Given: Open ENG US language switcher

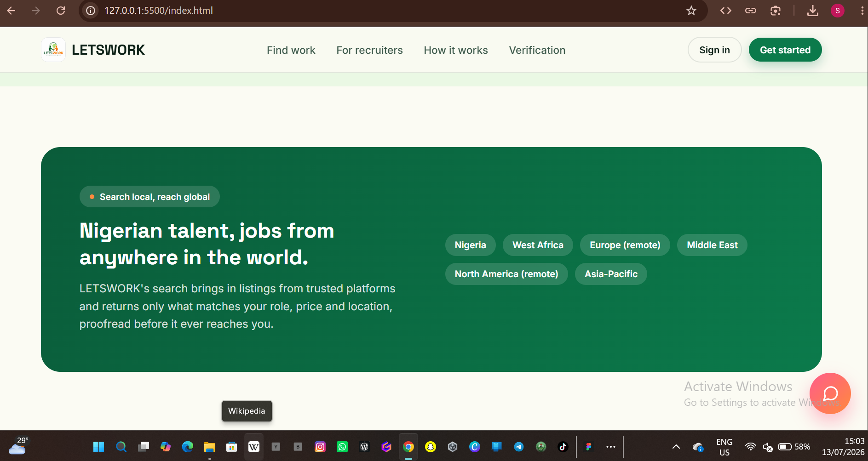Looking at the screenshot, I should click(724, 447).
